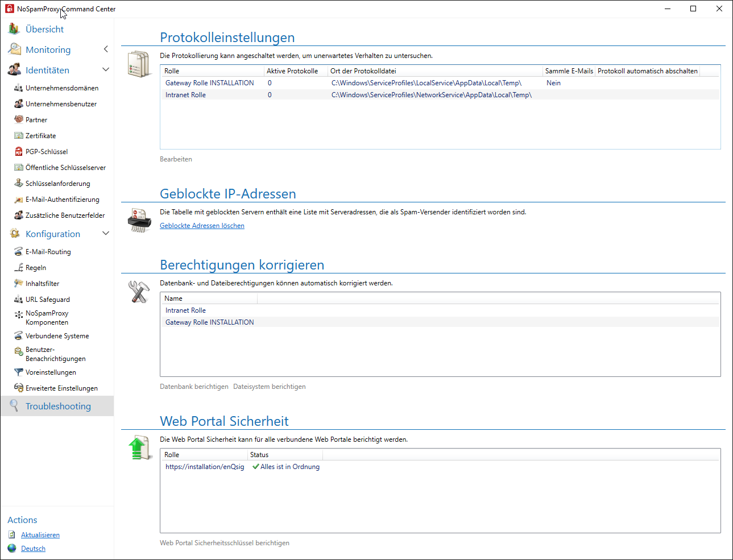Click the Schlüsselanforderung icon

coord(19,184)
